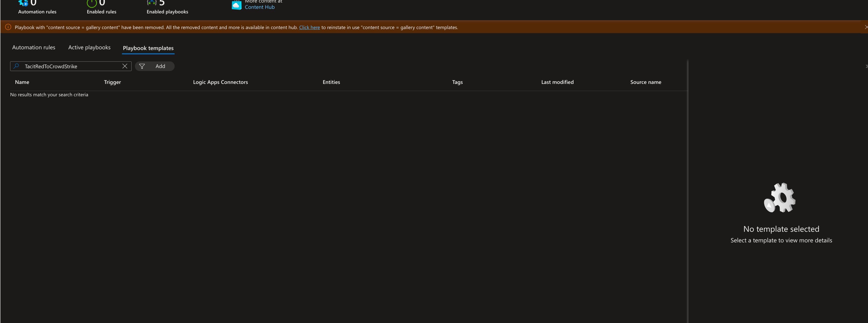
Task: Click the Content Hub shopping bag icon
Action: 237,5
